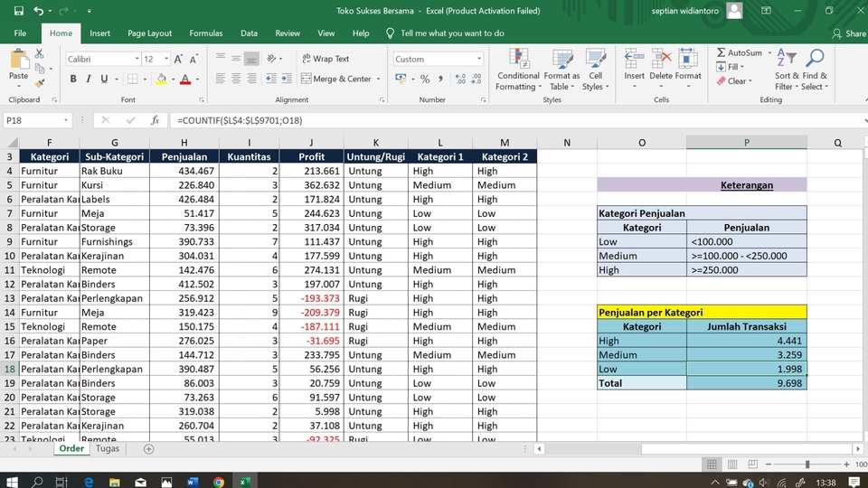Decrease font size with small A icon
Screen dimensions: 868x488
point(193,60)
